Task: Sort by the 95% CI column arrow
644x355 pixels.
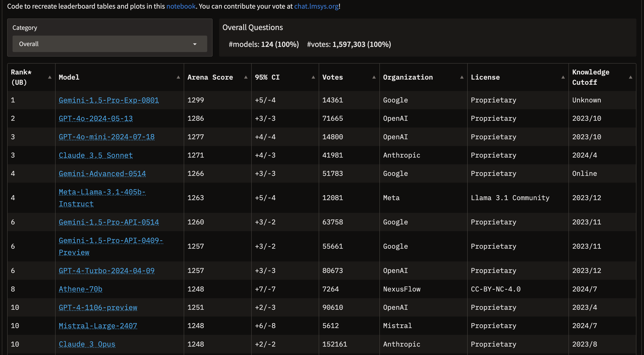Action: coord(313,77)
